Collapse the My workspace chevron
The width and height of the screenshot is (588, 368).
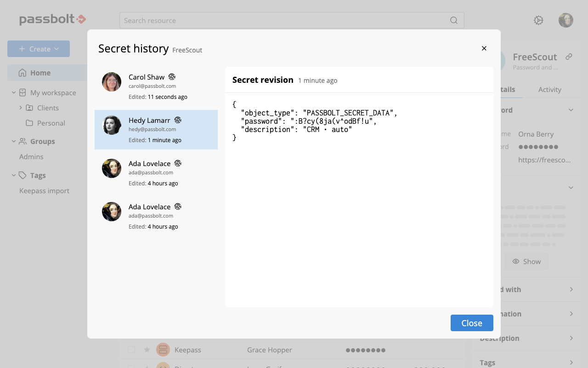tap(14, 92)
